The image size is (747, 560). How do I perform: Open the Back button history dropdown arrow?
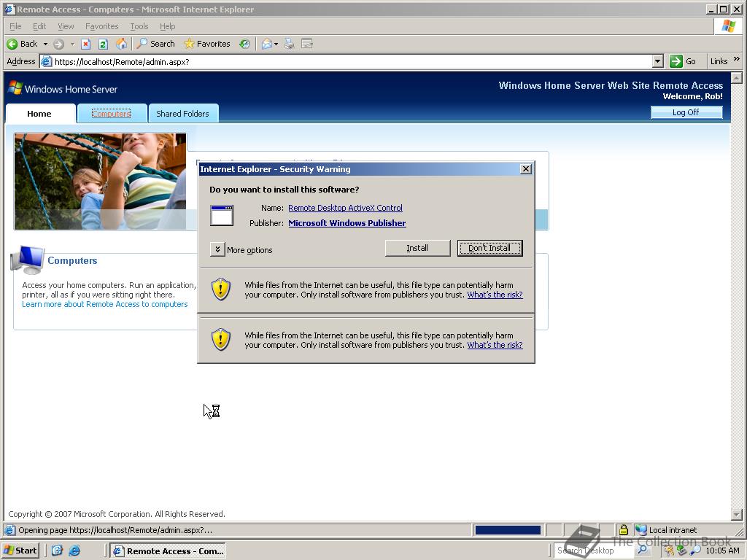pyautogui.click(x=45, y=44)
